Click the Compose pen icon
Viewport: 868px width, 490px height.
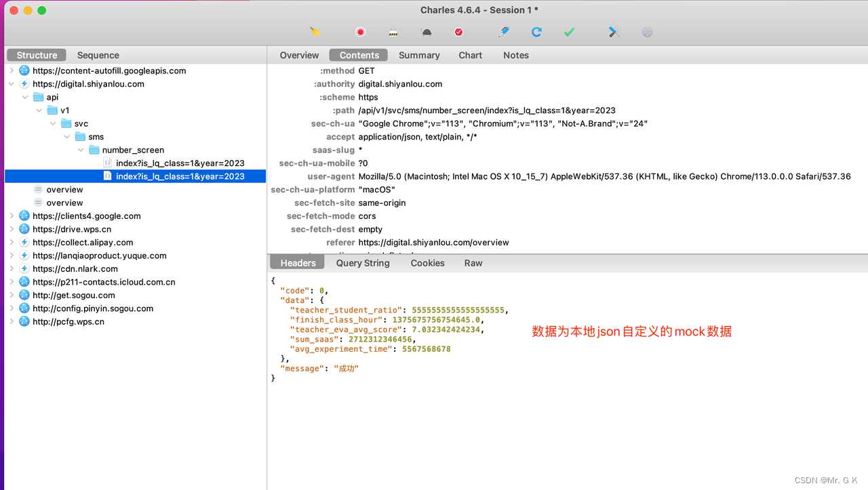coord(503,32)
